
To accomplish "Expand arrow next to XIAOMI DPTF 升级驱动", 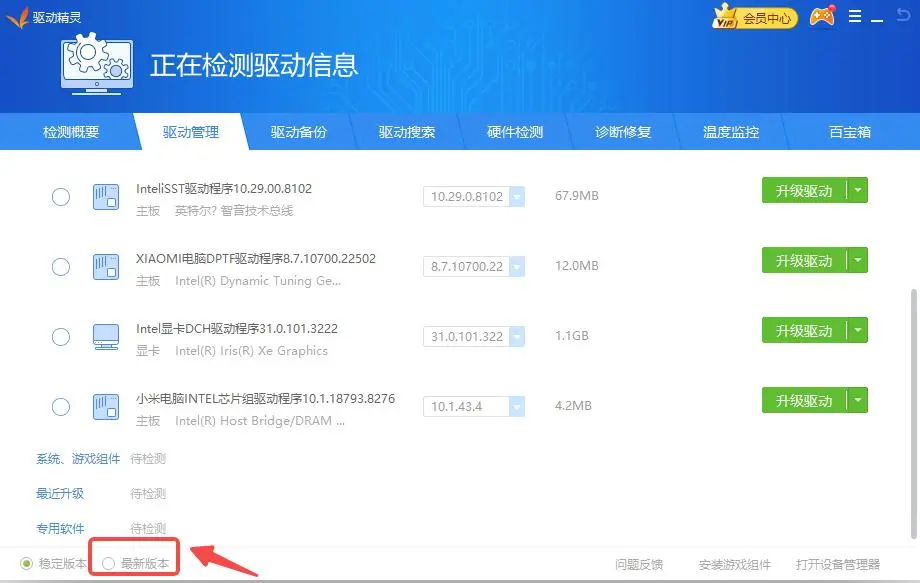I will click(857, 260).
